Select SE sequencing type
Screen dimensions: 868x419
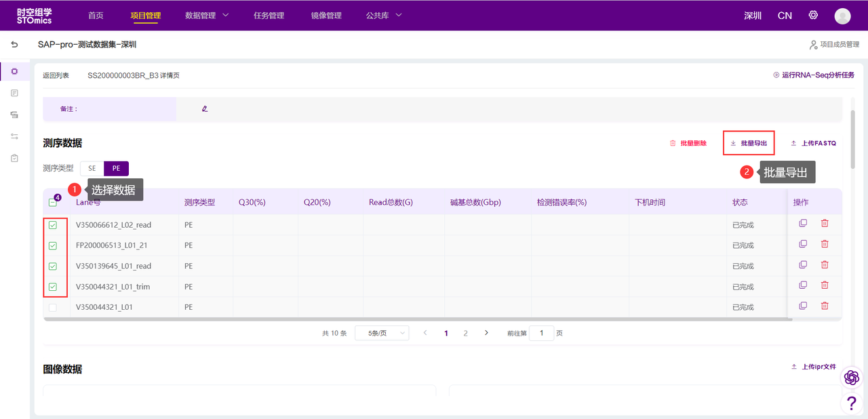click(x=92, y=169)
